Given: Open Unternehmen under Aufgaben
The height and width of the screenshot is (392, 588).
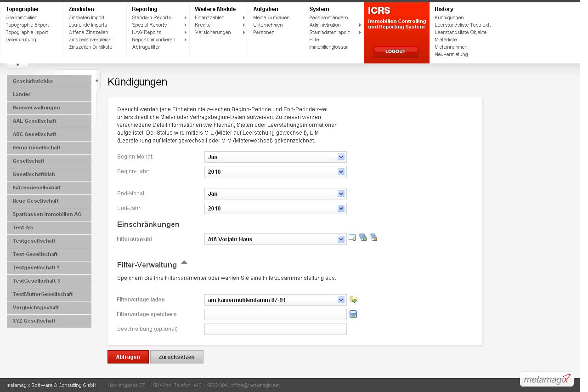Looking at the screenshot, I should pyautogui.click(x=268, y=25).
